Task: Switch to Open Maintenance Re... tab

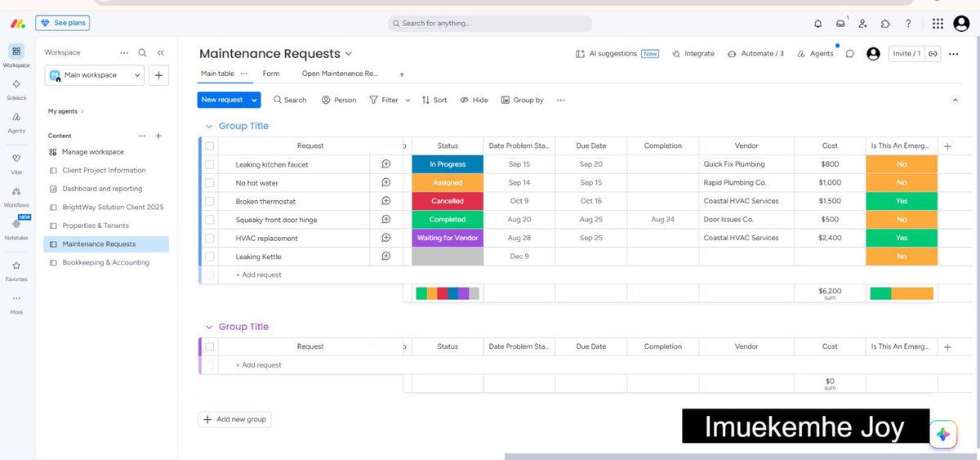Action: tap(340, 74)
